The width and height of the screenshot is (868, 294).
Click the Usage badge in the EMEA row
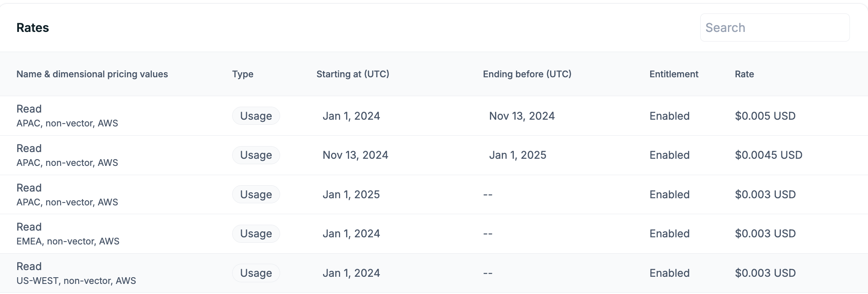click(256, 234)
